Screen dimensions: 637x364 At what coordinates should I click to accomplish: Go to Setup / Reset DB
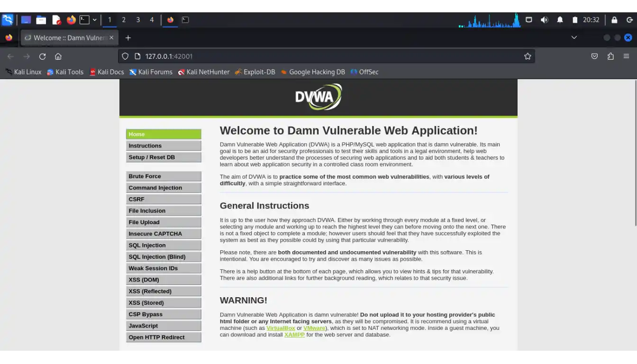(164, 157)
